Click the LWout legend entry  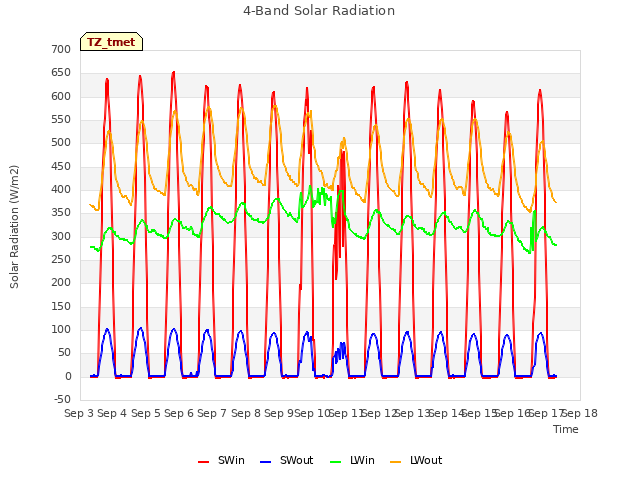point(416,460)
